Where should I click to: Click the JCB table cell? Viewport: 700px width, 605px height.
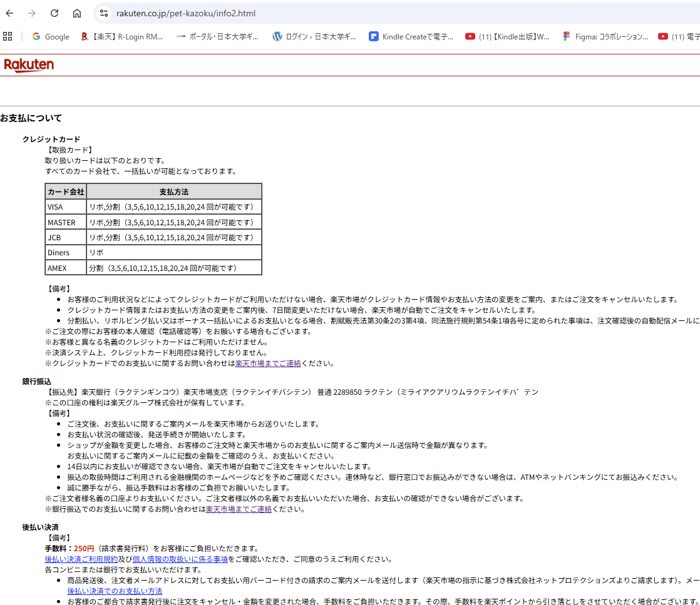66,237
